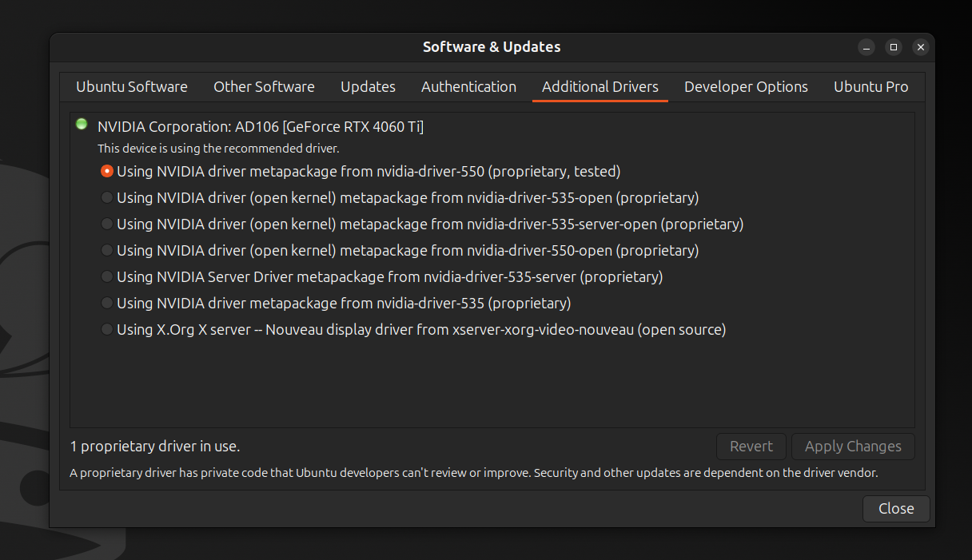Click the green status indicator beside NVIDIA Corporation

point(82,125)
